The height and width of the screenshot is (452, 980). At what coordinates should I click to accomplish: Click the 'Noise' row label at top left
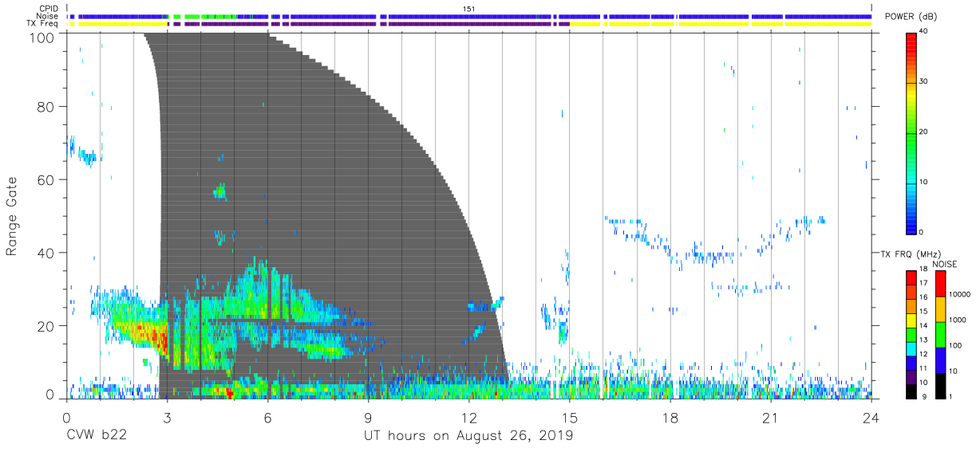pyautogui.click(x=48, y=16)
